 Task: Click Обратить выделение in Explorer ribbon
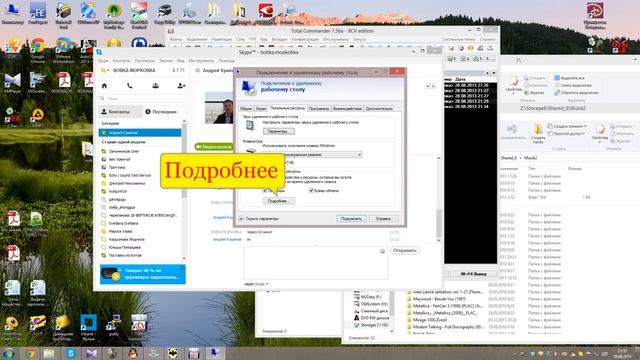point(576,93)
